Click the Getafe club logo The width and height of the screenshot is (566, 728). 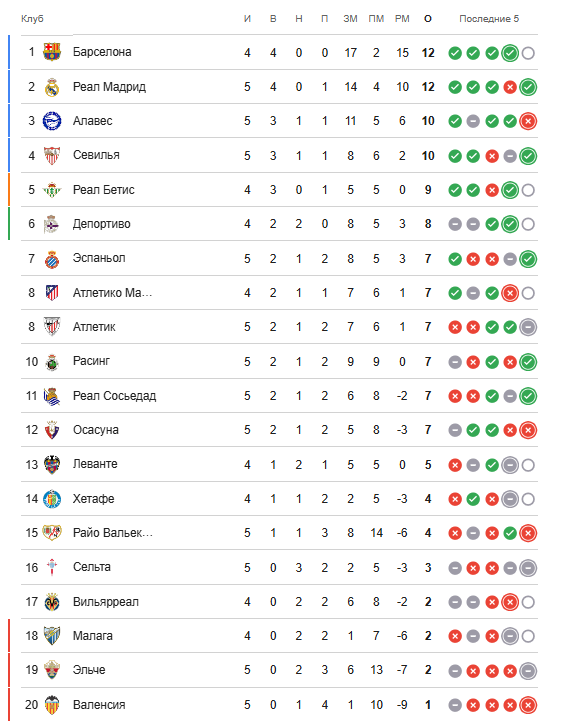pos(52,499)
